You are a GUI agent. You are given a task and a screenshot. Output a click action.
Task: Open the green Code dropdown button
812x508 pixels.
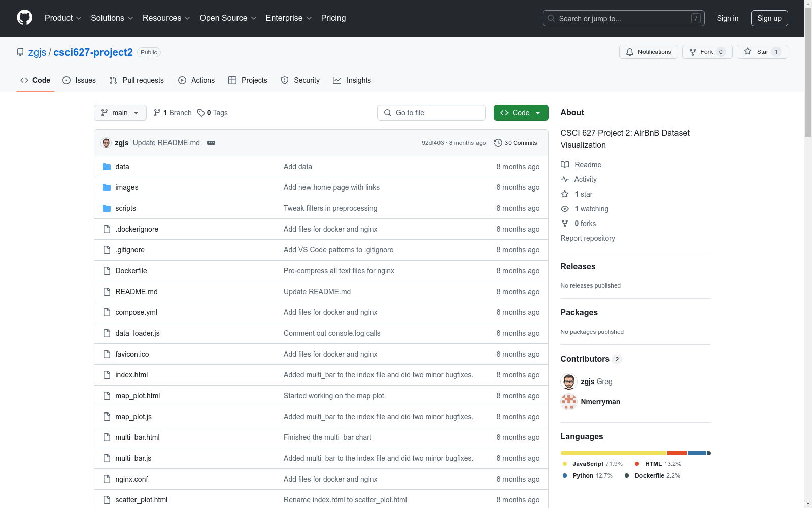coord(521,113)
